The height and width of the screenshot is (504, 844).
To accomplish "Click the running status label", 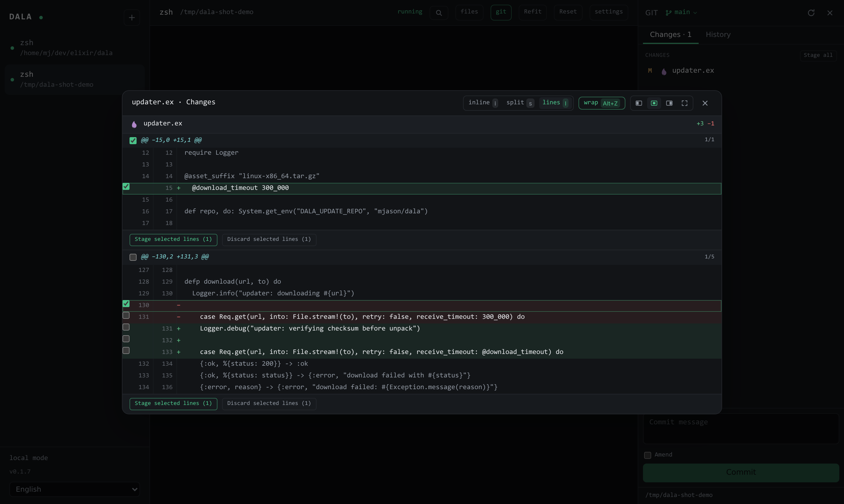I will (x=410, y=11).
